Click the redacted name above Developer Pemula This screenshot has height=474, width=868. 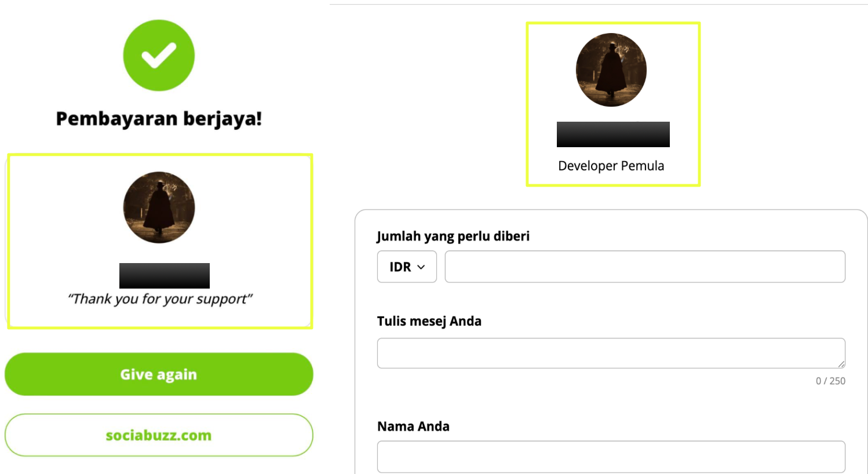point(613,134)
